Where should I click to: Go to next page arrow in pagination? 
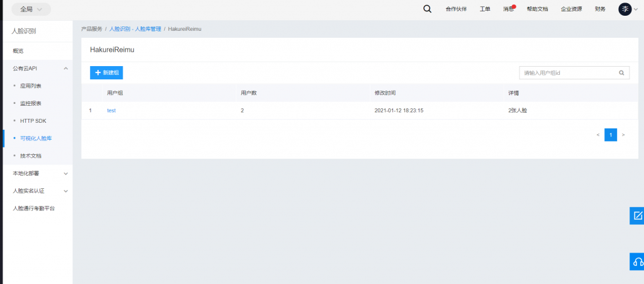tap(623, 135)
